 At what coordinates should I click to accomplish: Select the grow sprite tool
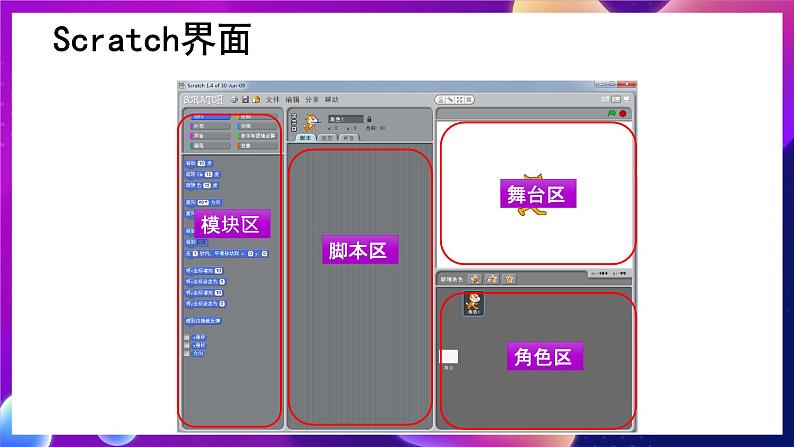tap(459, 100)
